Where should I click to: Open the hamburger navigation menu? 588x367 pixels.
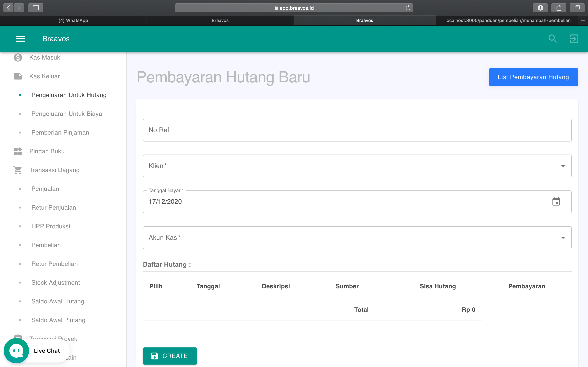click(x=20, y=39)
